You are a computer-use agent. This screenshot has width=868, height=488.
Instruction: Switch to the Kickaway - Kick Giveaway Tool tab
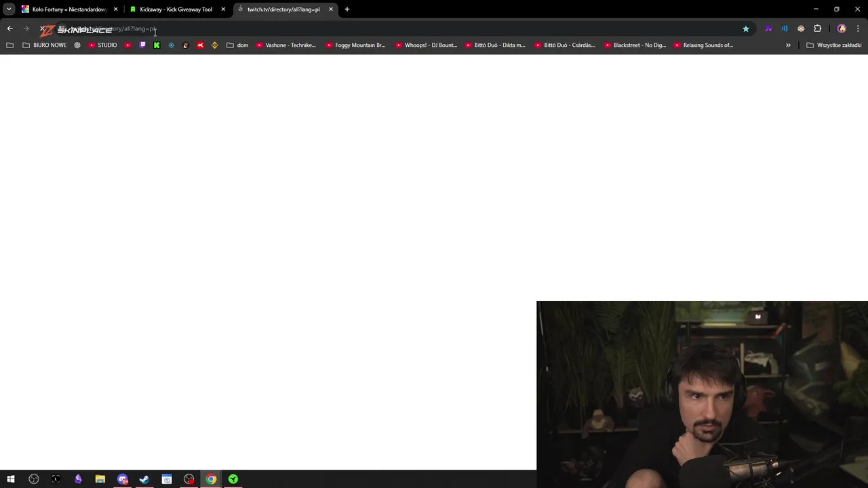click(x=176, y=9)
